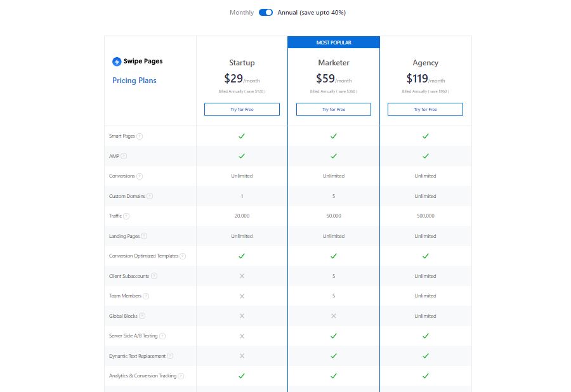Image resolution: width=571 pixels, height=392 pixels.
Task: Click the Startup Conversions Unlimited value
Action: 242,176
